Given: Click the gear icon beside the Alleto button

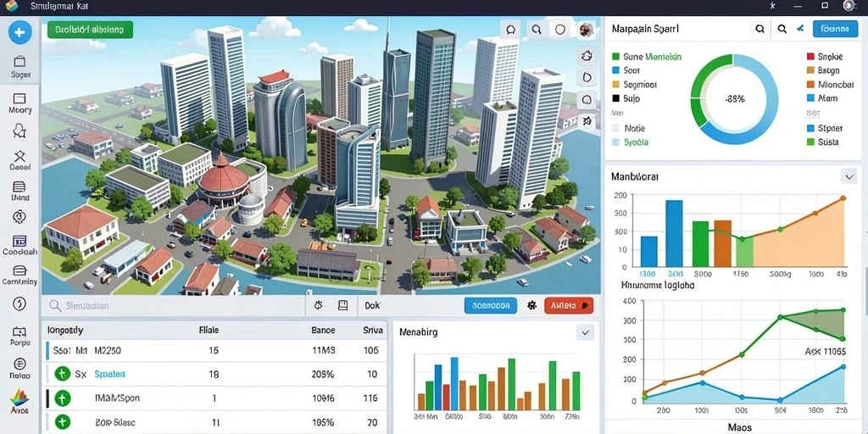Looking at the screenshot, I should coord(532,305).
